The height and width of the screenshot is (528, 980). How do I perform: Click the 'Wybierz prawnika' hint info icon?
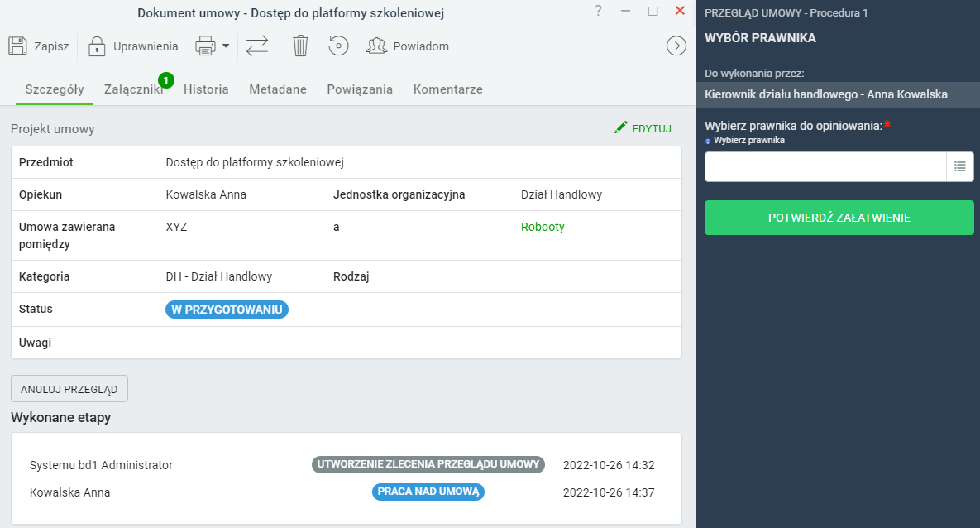pos(707,142)
